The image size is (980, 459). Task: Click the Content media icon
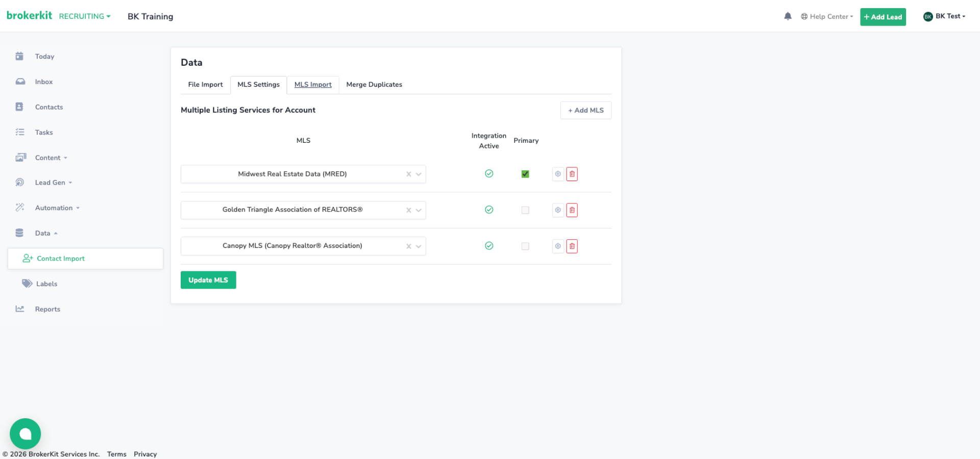[20, 157]
